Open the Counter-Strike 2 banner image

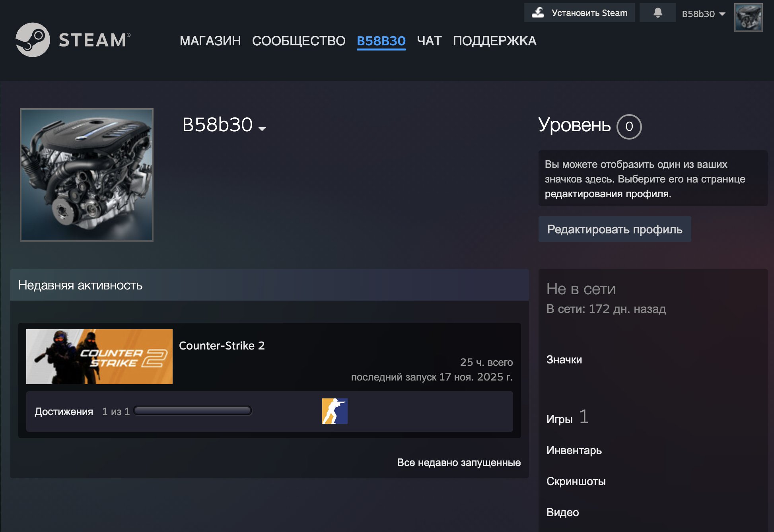point(99,357)
